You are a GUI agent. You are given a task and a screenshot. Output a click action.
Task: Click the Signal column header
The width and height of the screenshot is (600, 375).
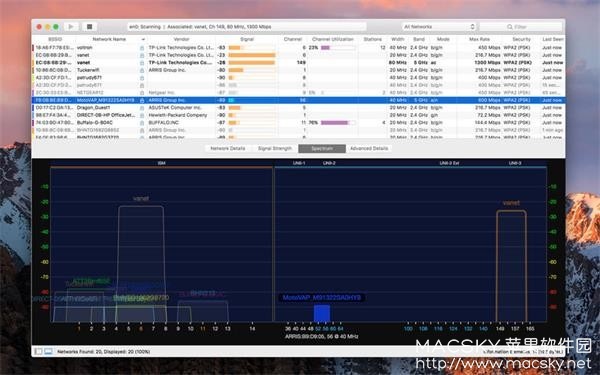(x=247, y=39)
